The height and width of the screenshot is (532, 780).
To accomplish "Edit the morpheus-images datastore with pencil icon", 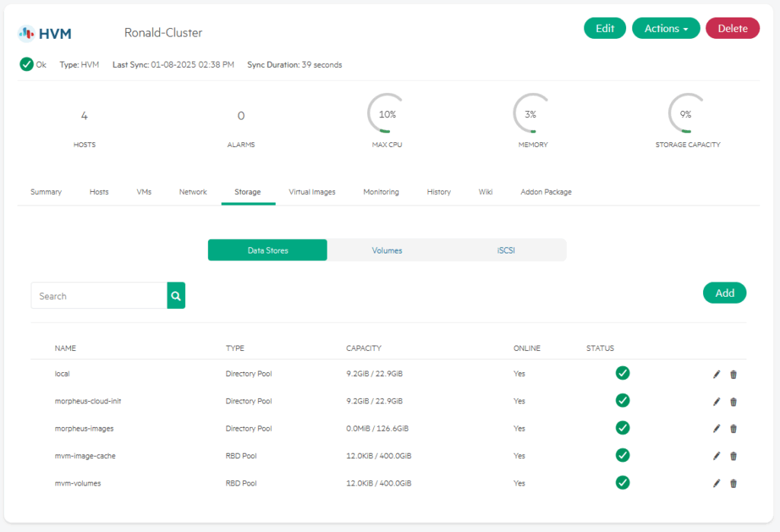I will [716, 428].
